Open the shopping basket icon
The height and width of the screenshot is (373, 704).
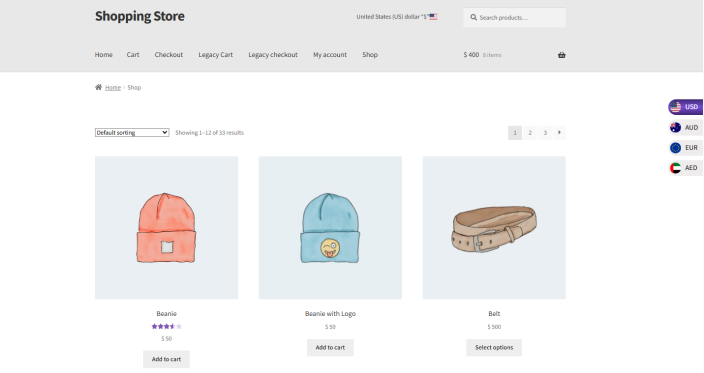tap(561, 55)
